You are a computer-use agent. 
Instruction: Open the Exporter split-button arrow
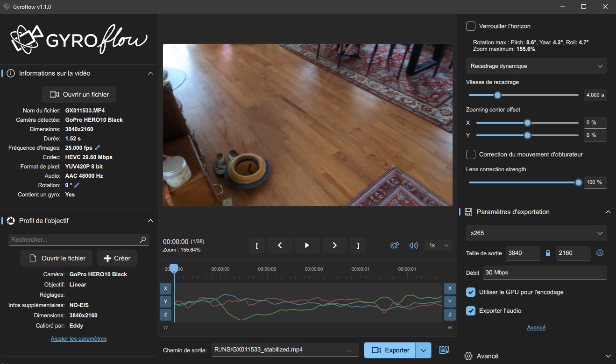[x=424, y=350]
